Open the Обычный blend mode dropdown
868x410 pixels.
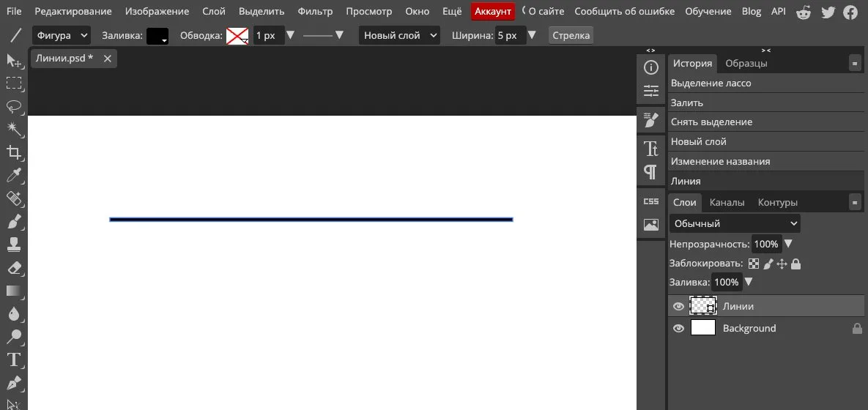(735, 223)
